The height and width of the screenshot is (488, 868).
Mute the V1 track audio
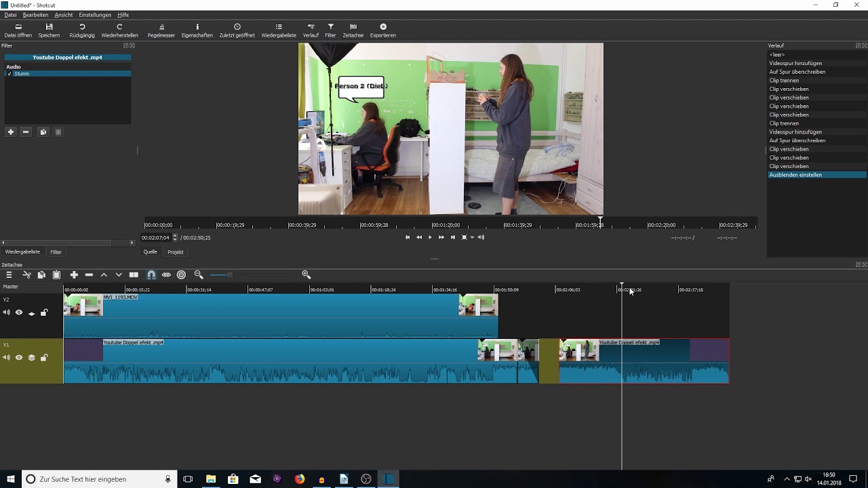(x=6, y=358)
